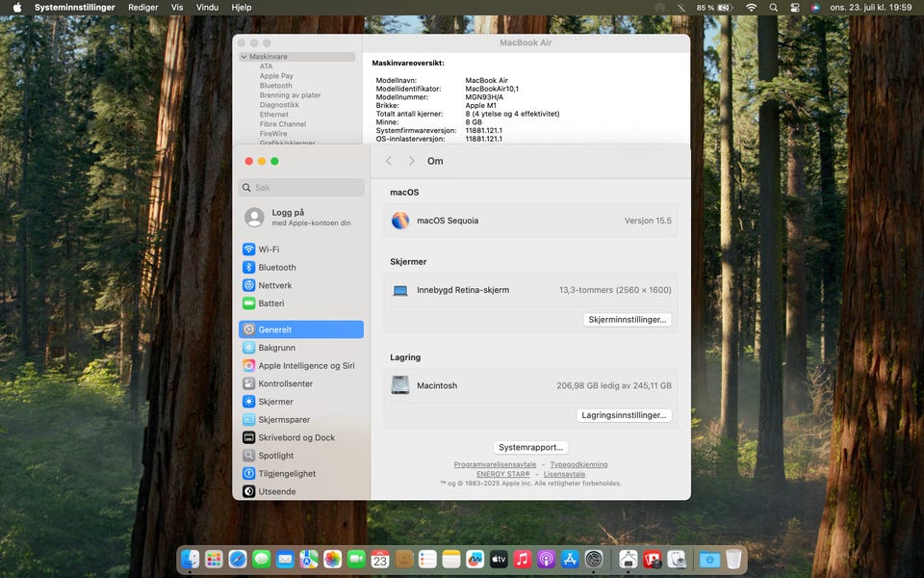Image resolution: width=924 pixels, height=578 pixels.
Task: Select Apple Pay in MacBook Air window
Action: [x=276, y=76]
